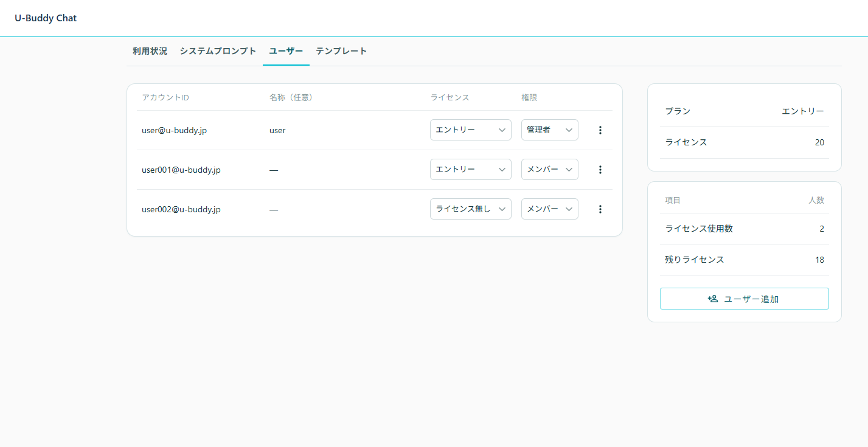This screenshot has width=868, height=447.
Task: Click the user001@u-buddy.jp account ID
Action: pyautogui.click(x=181, y=170)
